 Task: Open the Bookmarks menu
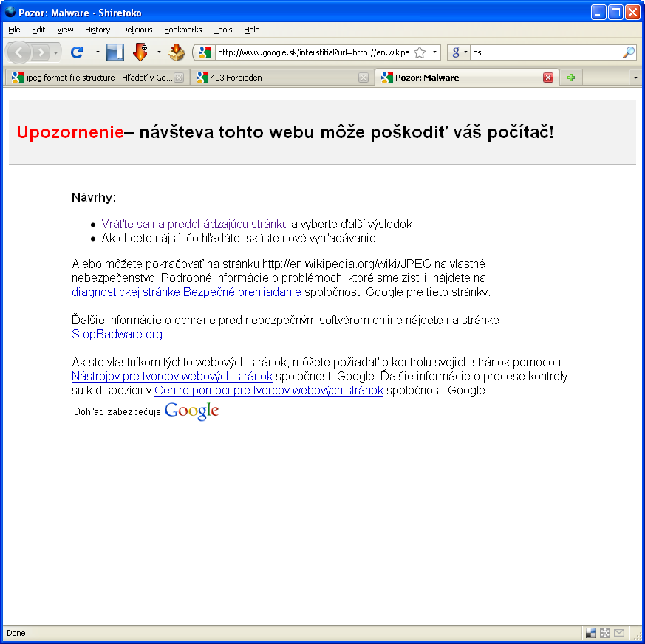coord(183,30)
